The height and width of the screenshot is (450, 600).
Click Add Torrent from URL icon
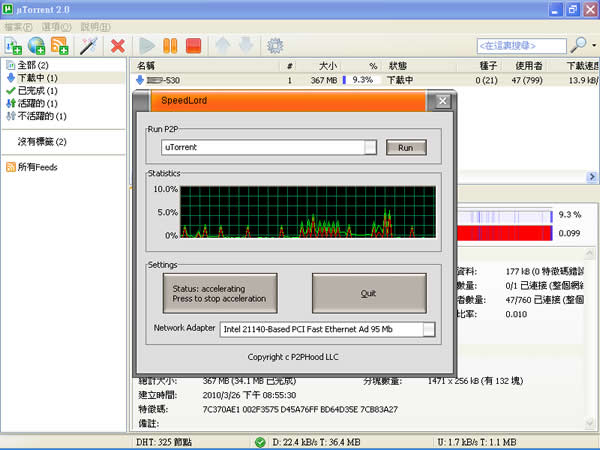37,45
